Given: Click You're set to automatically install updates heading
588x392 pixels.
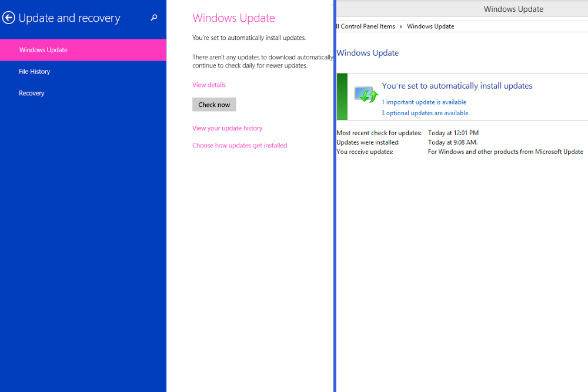Looking at the screenshot, I should (457, 86).
